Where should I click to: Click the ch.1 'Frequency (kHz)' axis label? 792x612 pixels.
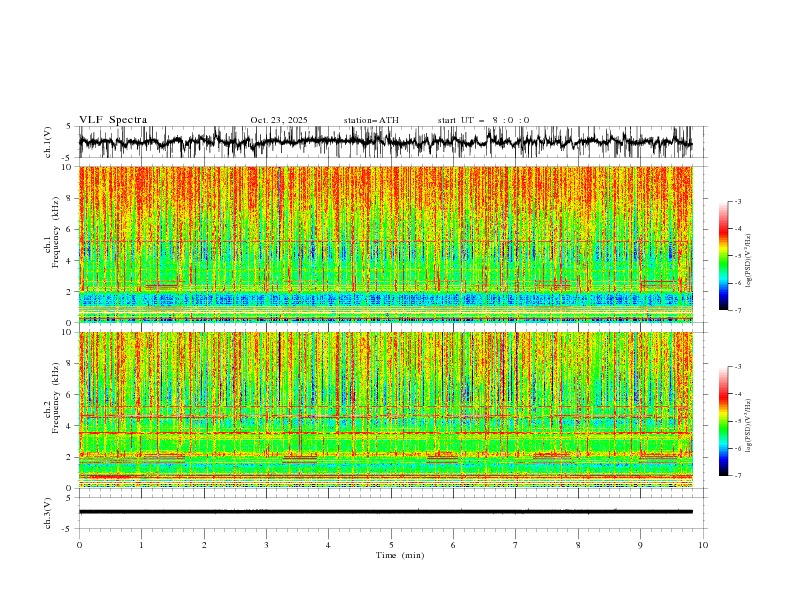(x=56, y=233)
